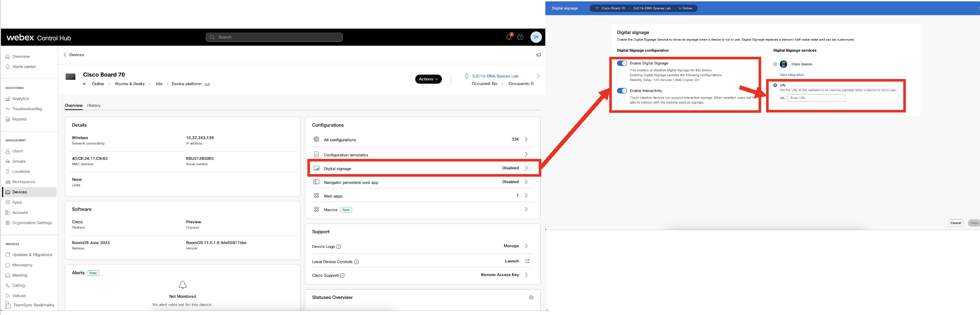Switch to the History tab
This screenshot has width=980, height=315.
pos(94,106)
